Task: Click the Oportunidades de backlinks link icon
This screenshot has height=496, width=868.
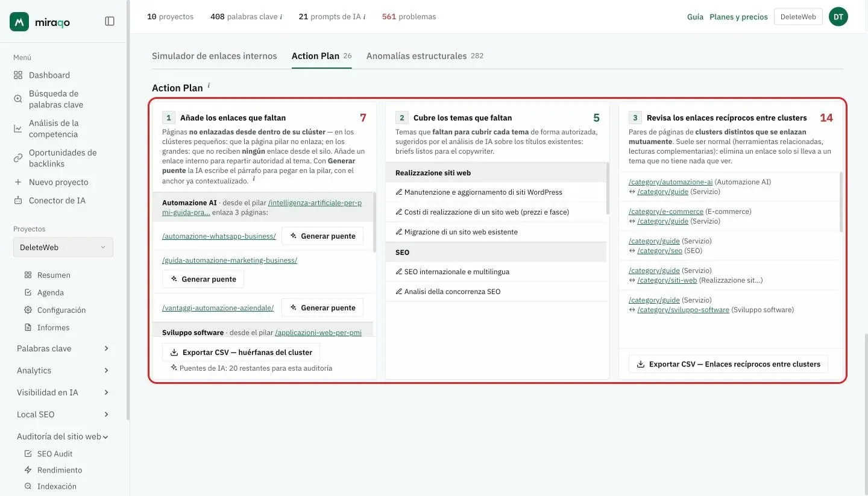Action: click(x=17, y=158)
